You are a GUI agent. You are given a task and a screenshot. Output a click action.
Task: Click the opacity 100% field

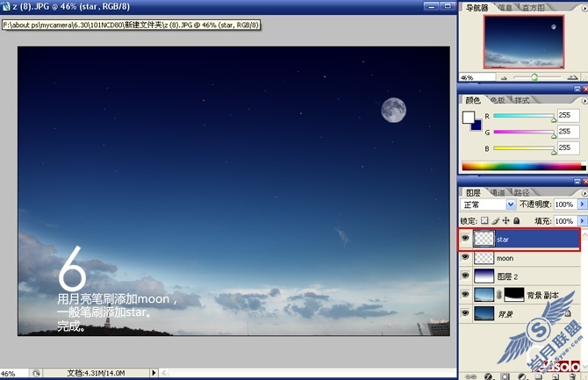pyautogui.click(x=565, y=204)
